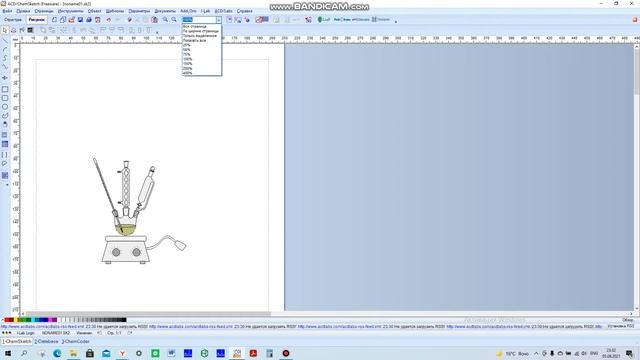
Task: Open the Правка menu
Action: tap(23, 11)
